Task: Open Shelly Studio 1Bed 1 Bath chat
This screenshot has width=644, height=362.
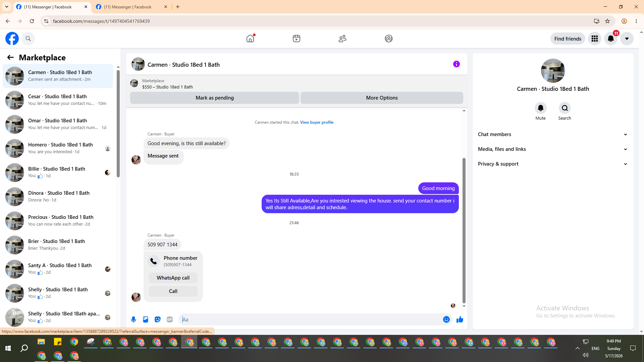Action: pyautogui.click(x=58, y=293)
